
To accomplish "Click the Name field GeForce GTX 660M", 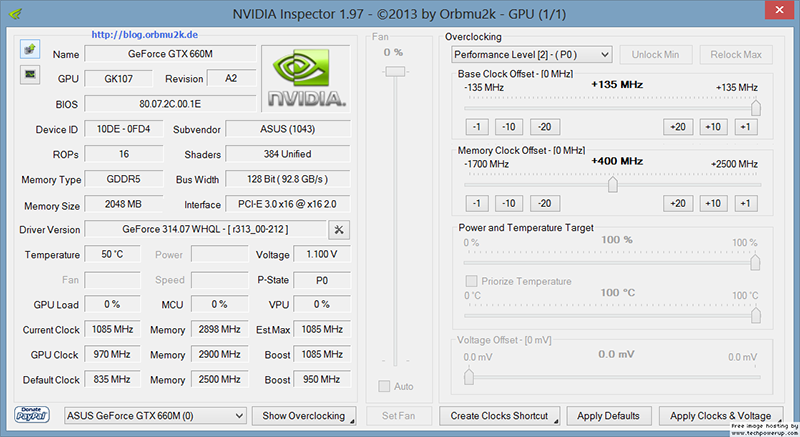I will (170, 54).
